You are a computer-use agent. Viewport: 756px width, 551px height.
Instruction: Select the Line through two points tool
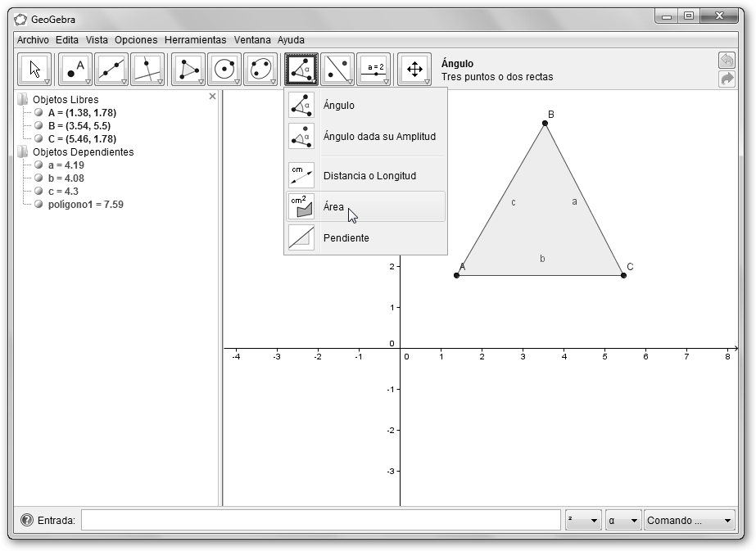(111, 70)
